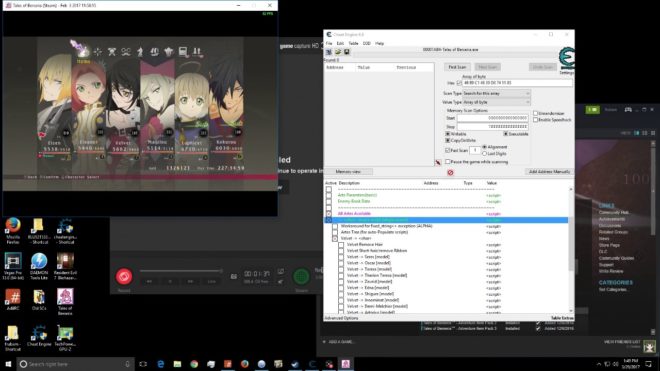Toggle the Executable checkbox
The image size is (660, 371).
[x=506, y=134]
